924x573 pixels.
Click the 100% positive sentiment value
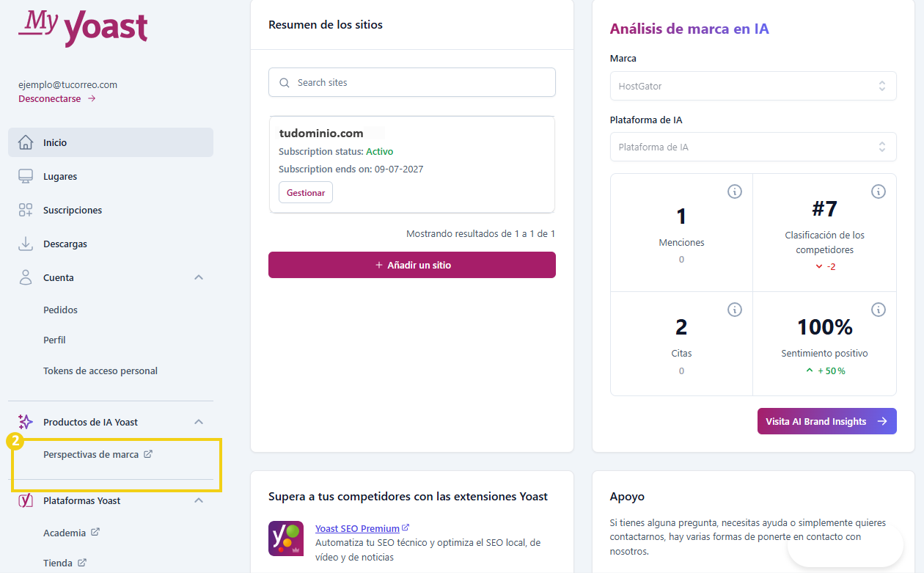coord(825,326)
